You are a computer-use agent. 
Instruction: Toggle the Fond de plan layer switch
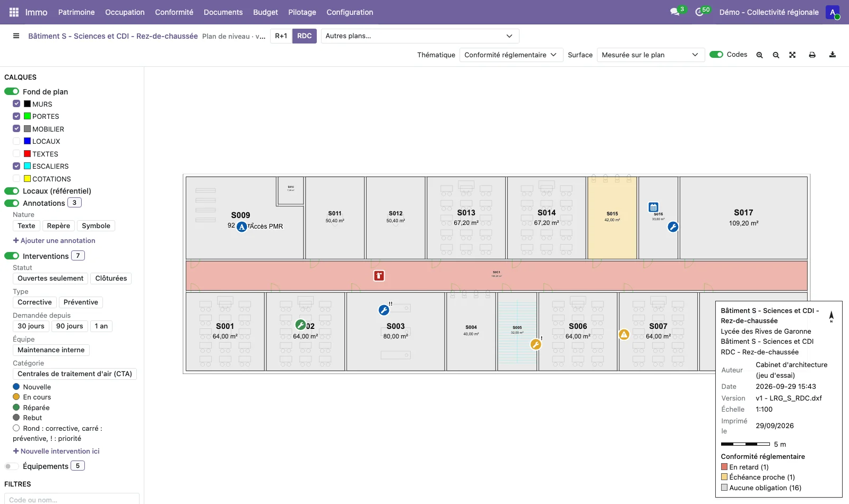click(x=12, y=91)
